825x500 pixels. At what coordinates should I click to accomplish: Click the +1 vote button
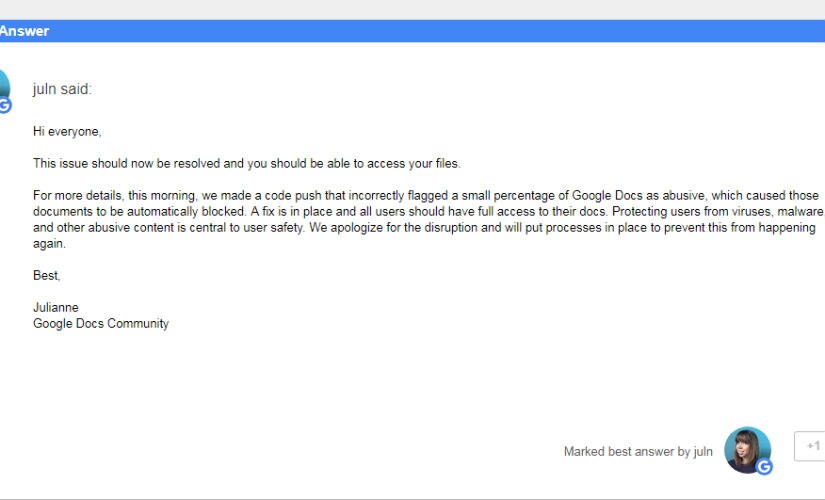pyautogui.click(x=810, y=446)
